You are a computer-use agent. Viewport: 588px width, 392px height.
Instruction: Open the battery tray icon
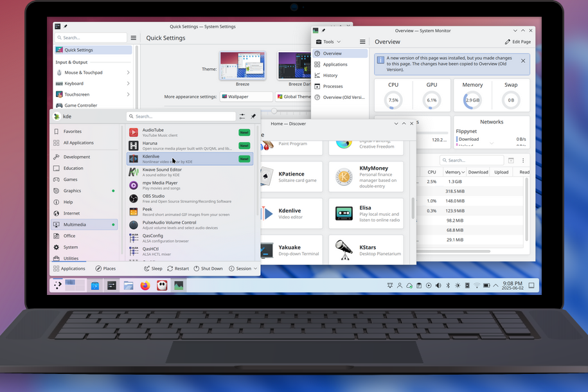pos(486,285)
